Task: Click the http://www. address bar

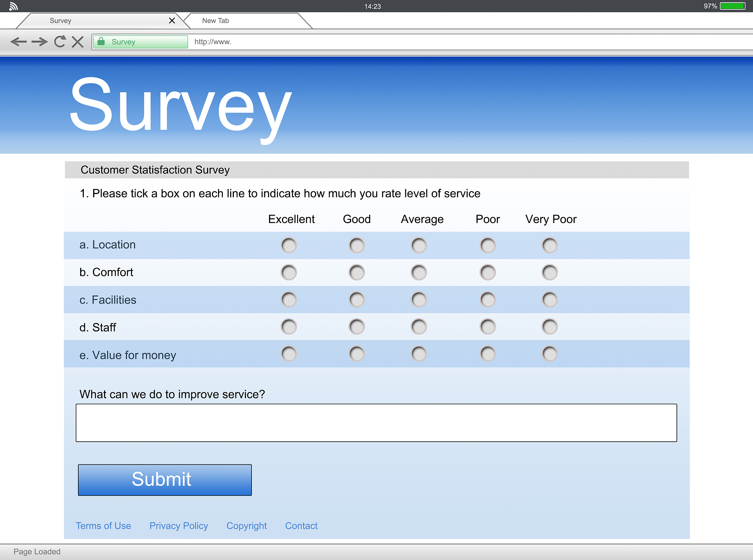Action: tap(441, 42)
